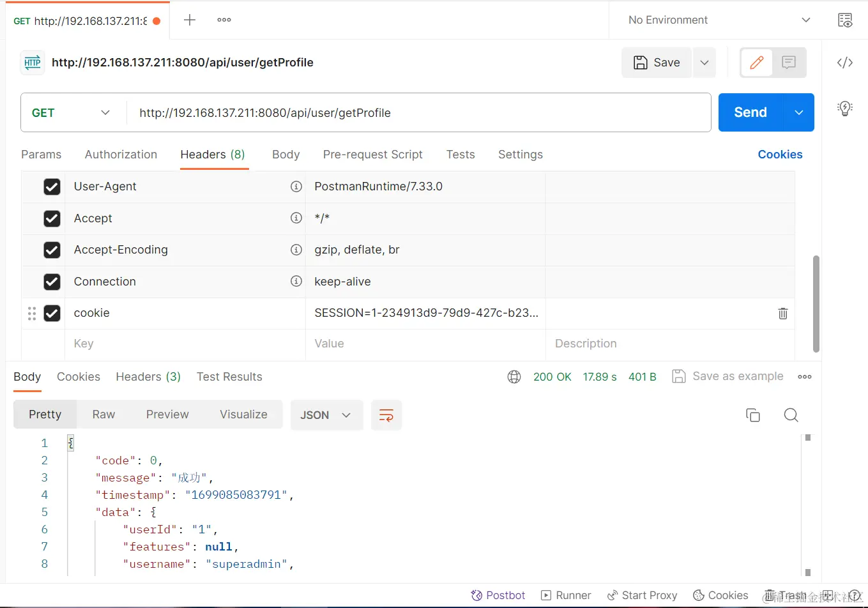This screenshot has width=868, height=608.
Task: Uncheck the Connection header checkbox
Action: coord(52,282)
